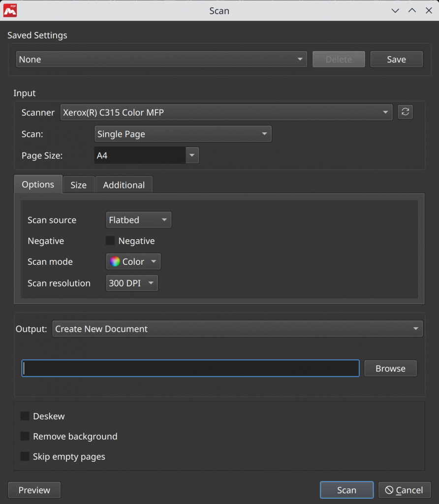The image size is (439, 504).
Task: Preview the scan before scanning
Action: tap(34, 490)
